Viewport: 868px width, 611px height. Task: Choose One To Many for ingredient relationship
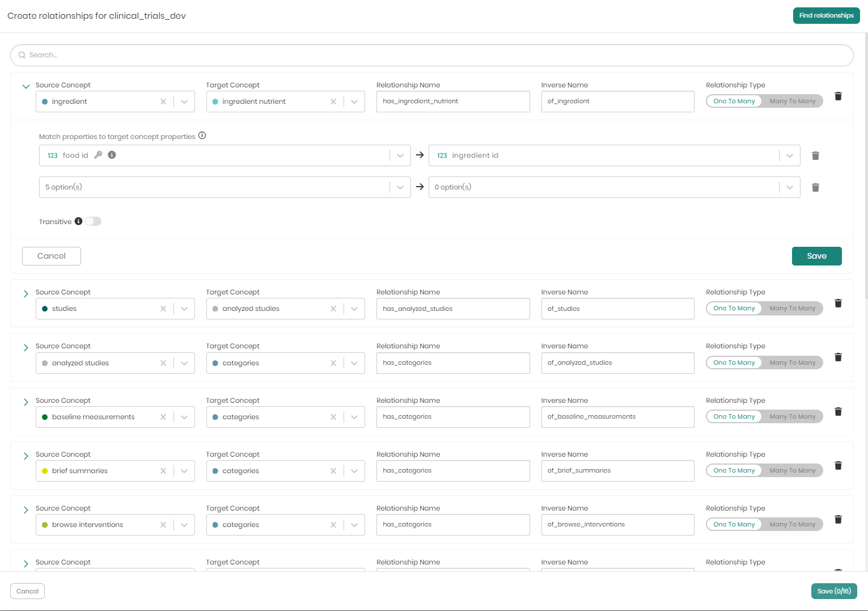(734, 101)
